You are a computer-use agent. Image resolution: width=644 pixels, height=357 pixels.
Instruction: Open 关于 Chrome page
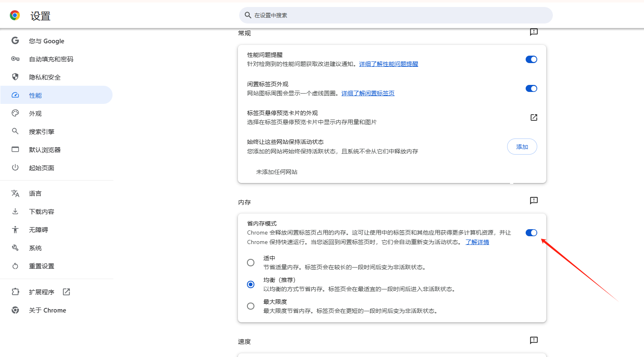56,310
